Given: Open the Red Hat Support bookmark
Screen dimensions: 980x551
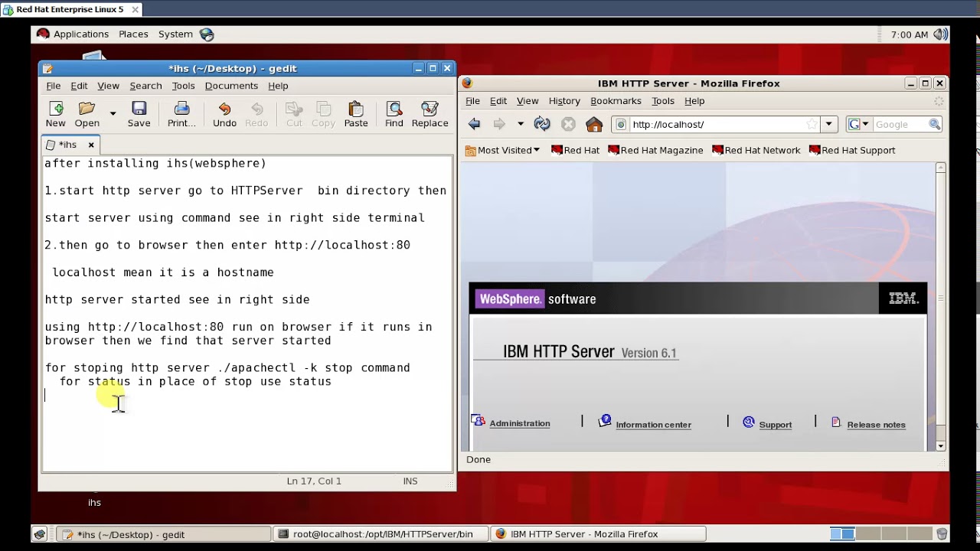Looking at the screenshot, I should tap(852, 150).
